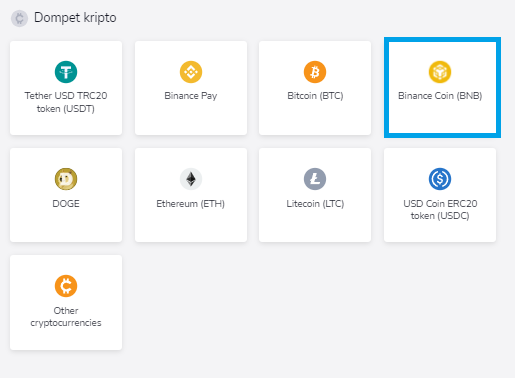The width and height of the screenshot is (515, 378).
Task: Select the highlighted Binance Coin (BNB) card
Action: (442, 87)
